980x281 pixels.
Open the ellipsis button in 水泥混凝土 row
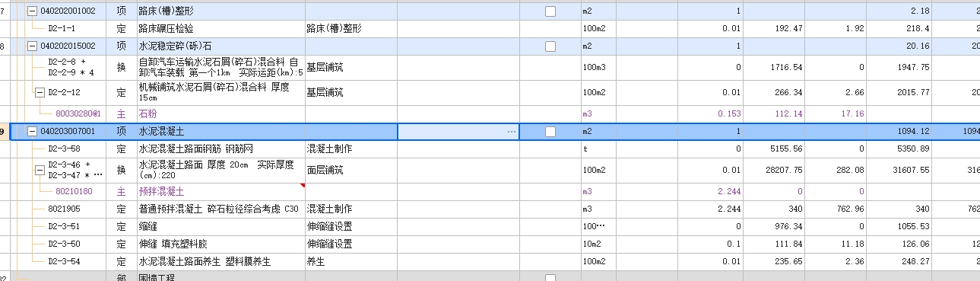point(511,132)
